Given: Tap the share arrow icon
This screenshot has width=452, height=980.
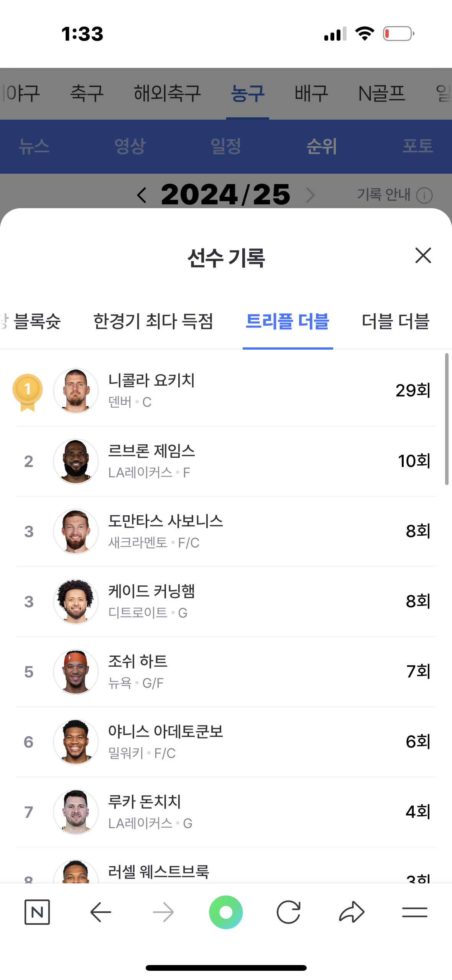Looking at the screenshot, I should click(352, 912).
